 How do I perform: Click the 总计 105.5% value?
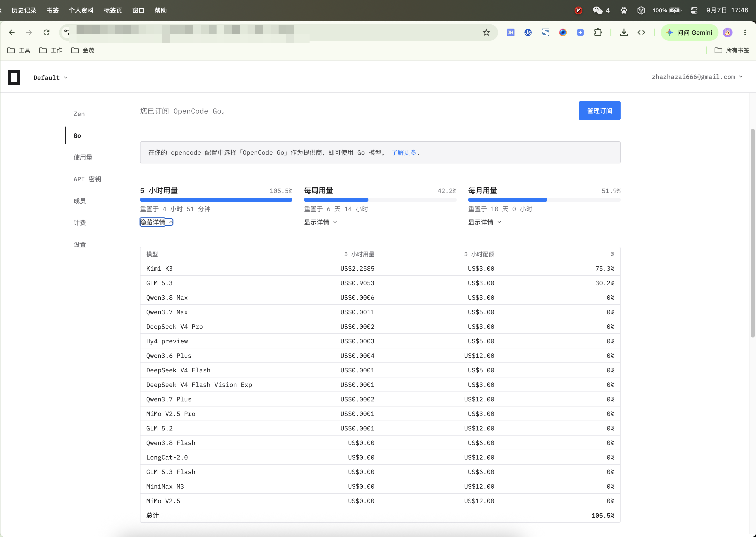click(603, 515)
